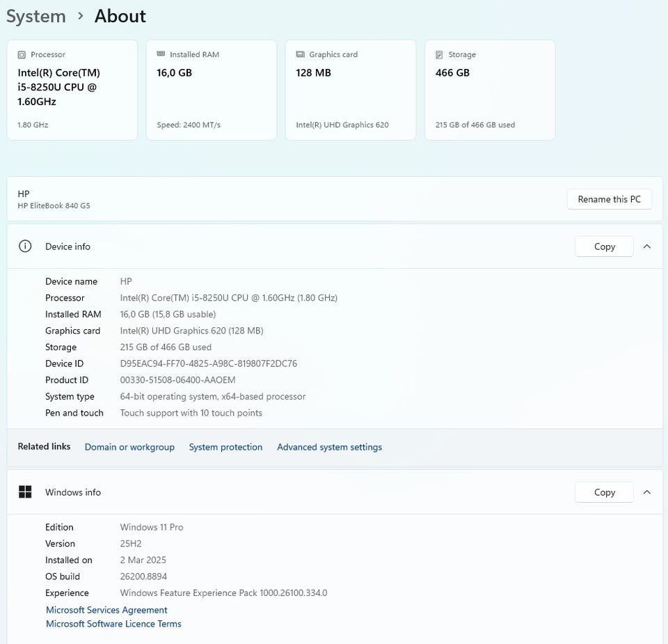Click the Device name label
The height and width of the screenshot is (644, 668).
pos(71,281)
